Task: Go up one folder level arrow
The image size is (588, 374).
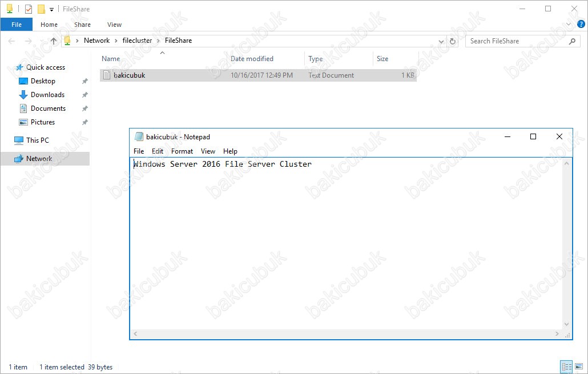Action: click(54, 41)
